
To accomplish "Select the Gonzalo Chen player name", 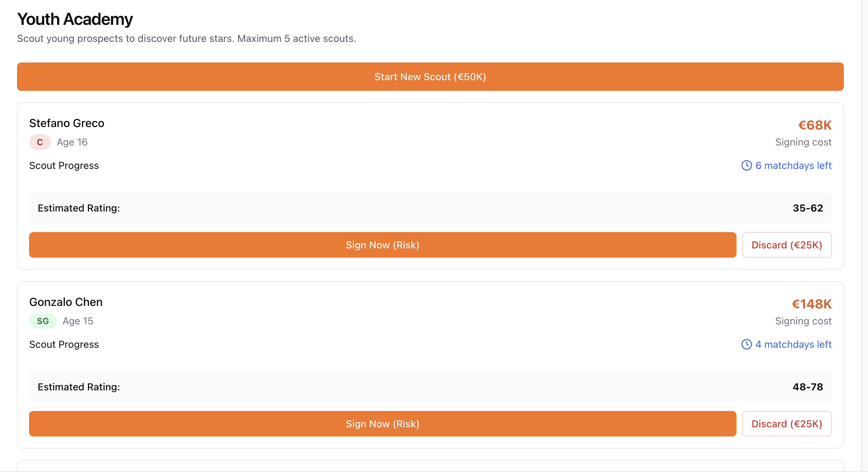I will [66, 302].
